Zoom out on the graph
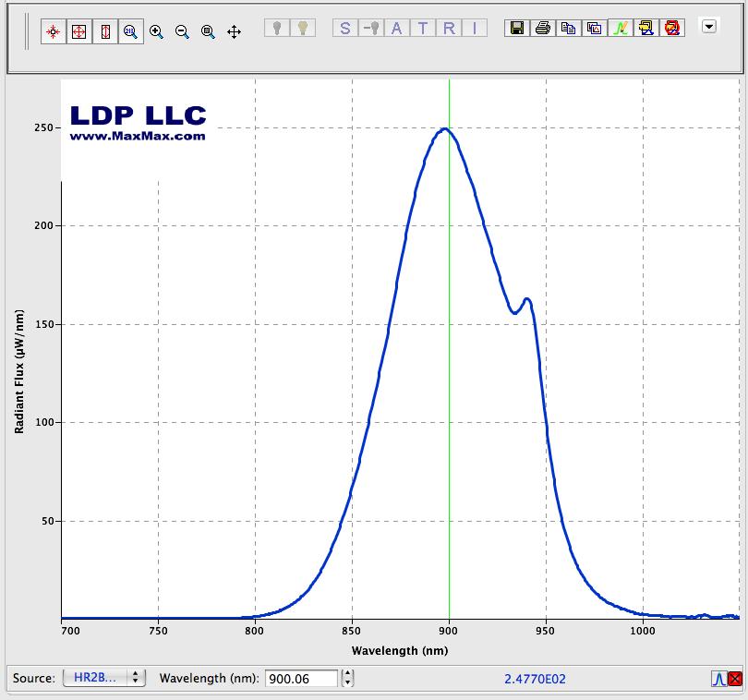Viewport: 748px width, 700px height. point(182,32)
